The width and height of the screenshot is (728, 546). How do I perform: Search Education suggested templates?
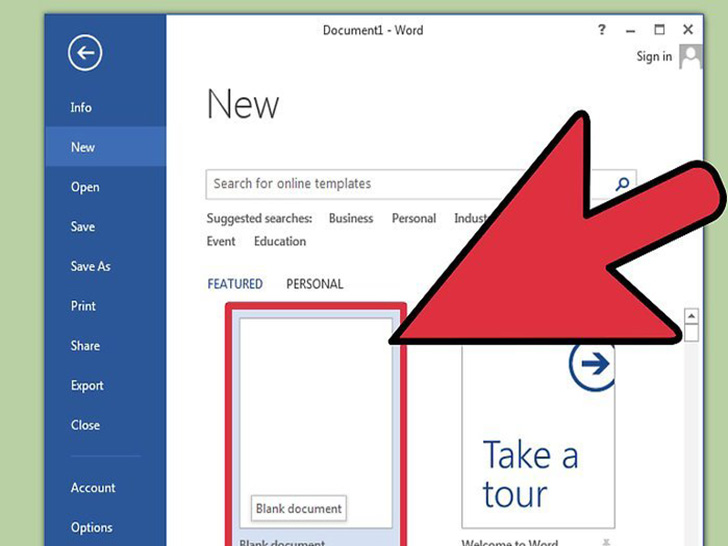tap(280, 241)
